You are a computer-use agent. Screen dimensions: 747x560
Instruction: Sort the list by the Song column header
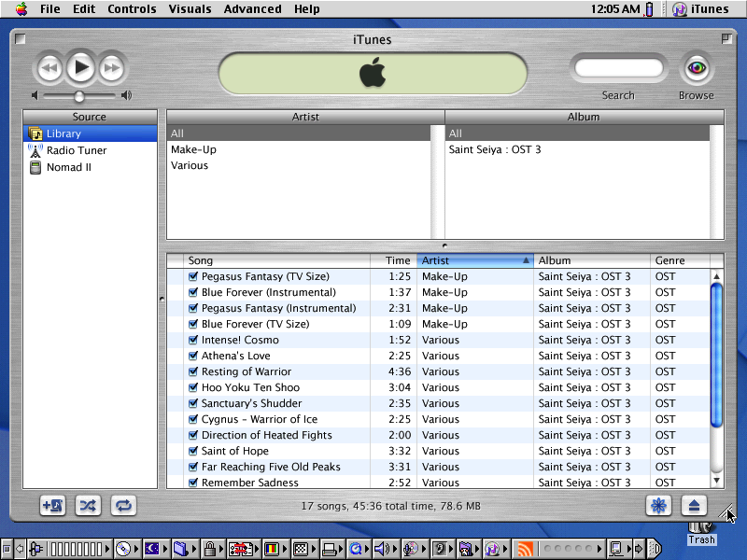pos(276,260)
